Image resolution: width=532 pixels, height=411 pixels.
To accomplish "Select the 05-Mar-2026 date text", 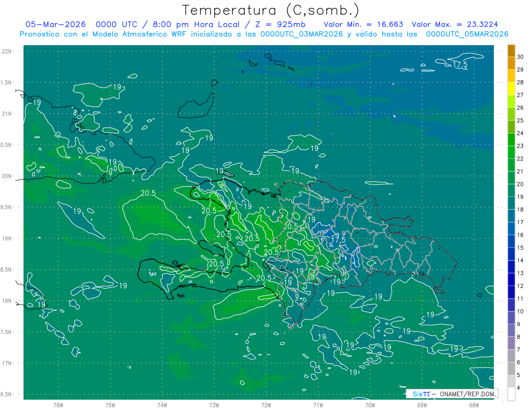I will point(55,24).
